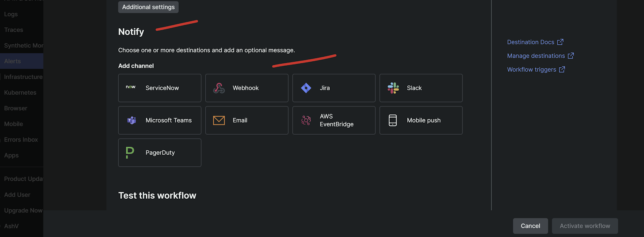Screen dimensions: 644x237
Task: Click the Microsoft Teams icon
Action: [132, 120]
